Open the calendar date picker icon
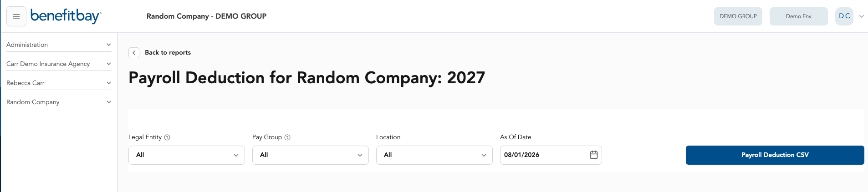Viewport: 868px width, 192px height. pos(594,155)
